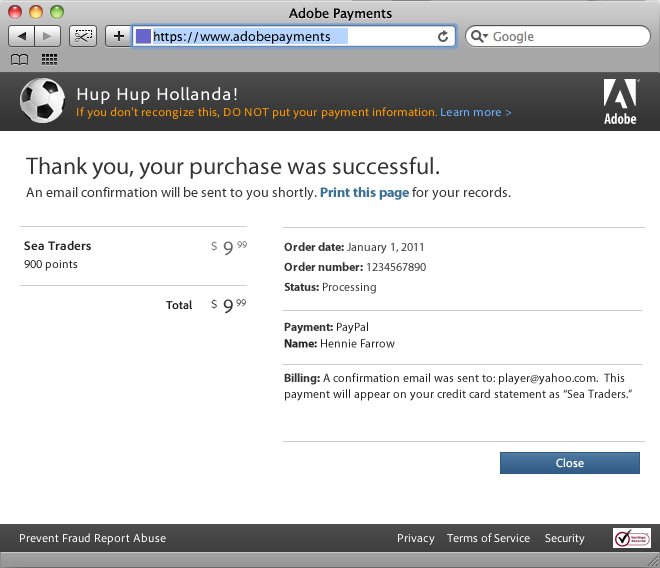Viewport: 660px width, 568px height.
Task: Click the purple site favicon in address bar
Action: (x=143, y=36)
